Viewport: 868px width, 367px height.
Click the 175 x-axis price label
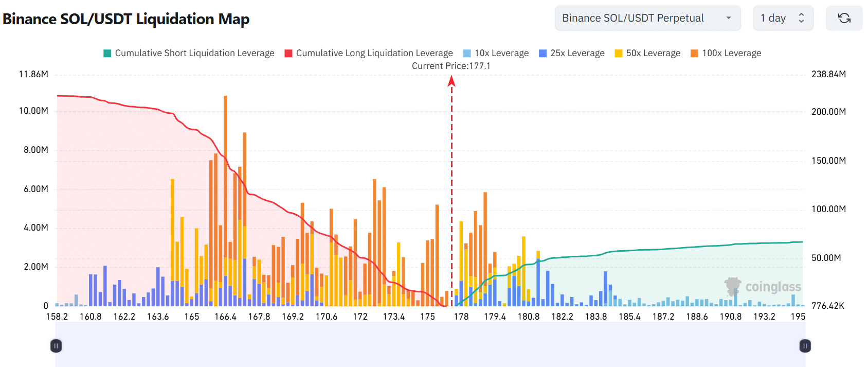pyautogui.click(x=427, y=317)
